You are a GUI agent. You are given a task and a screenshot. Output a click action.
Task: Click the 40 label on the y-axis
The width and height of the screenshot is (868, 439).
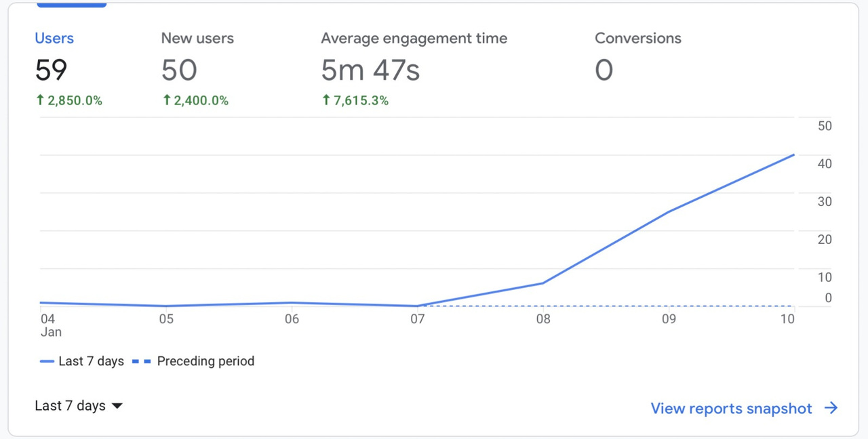[x=825, y=164]
